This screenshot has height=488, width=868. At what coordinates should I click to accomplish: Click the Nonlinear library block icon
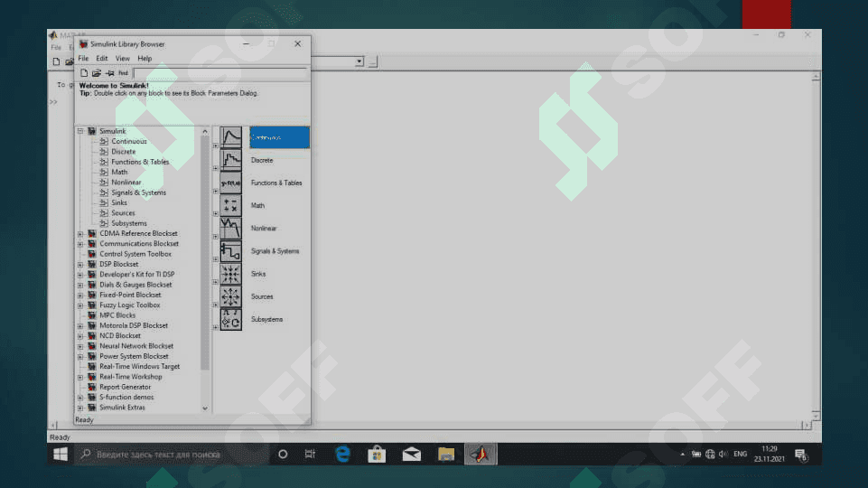click(x=231, y=229)
